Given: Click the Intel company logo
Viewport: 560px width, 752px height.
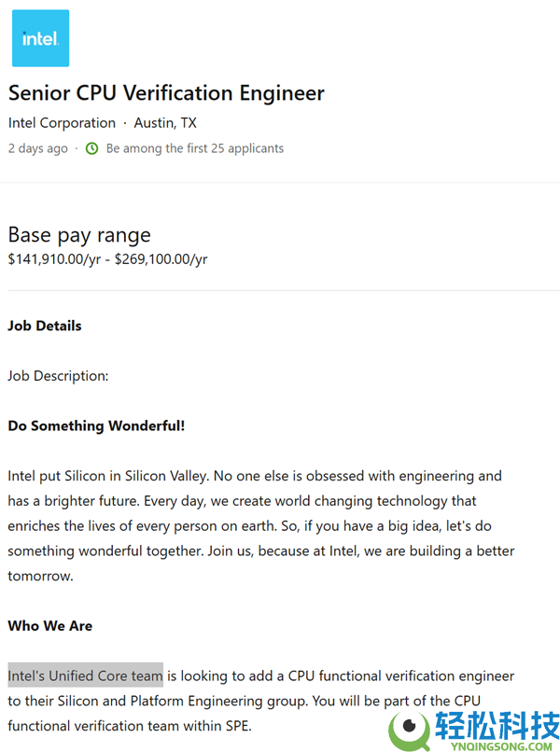Looking at the screenshot, I should point(40,38).
